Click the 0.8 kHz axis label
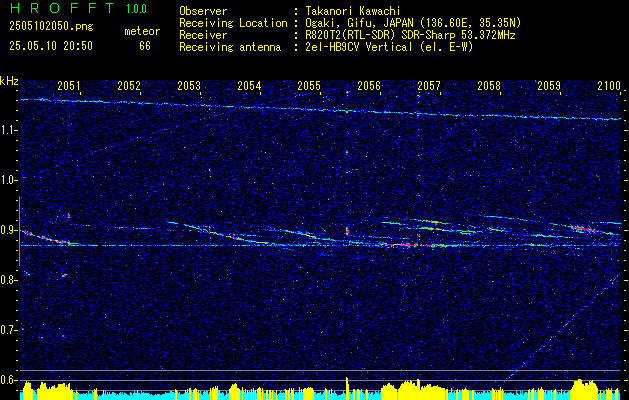629x400 pixels. 8,280
